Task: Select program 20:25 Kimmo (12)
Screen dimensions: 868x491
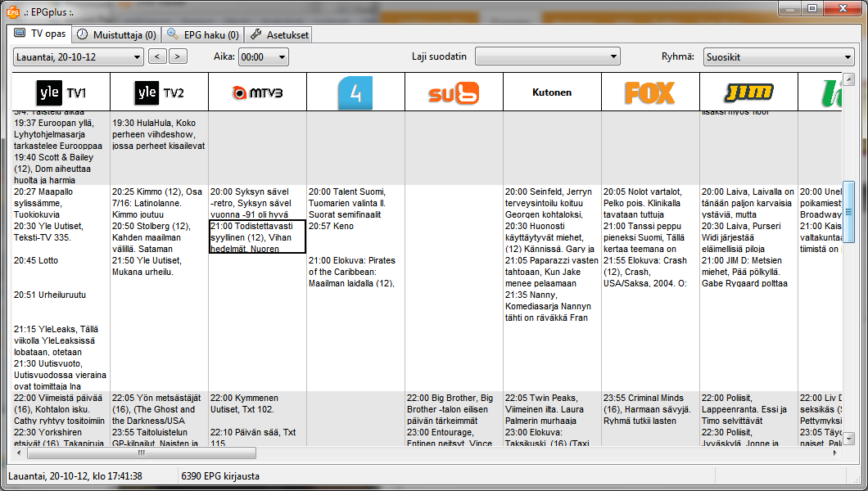Action: tap(159, 203)
